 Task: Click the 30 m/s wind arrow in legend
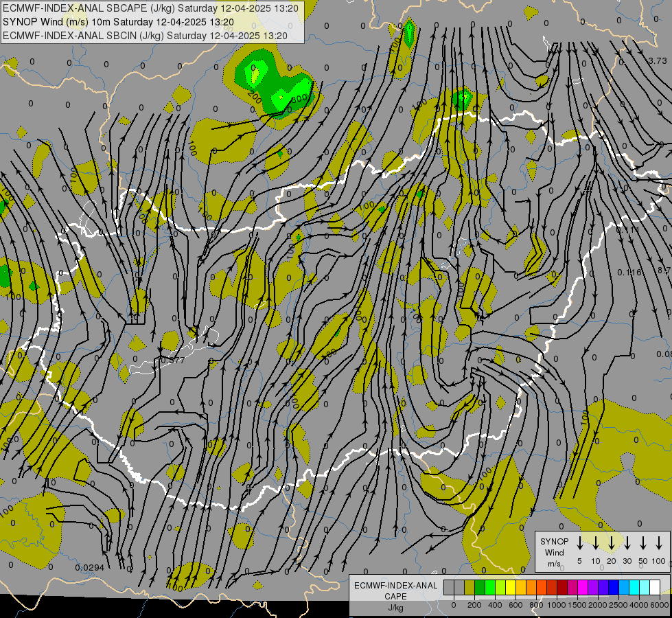tap(627, 543)
